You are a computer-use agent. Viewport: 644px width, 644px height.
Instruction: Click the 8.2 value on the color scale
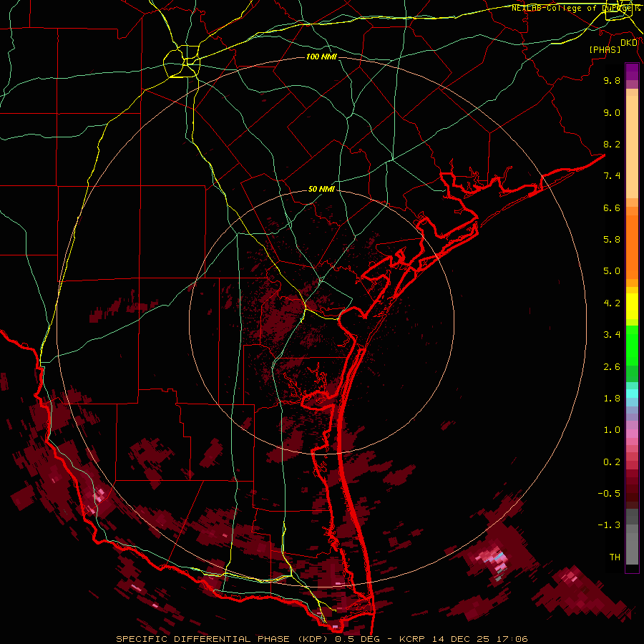pos(612,145)
